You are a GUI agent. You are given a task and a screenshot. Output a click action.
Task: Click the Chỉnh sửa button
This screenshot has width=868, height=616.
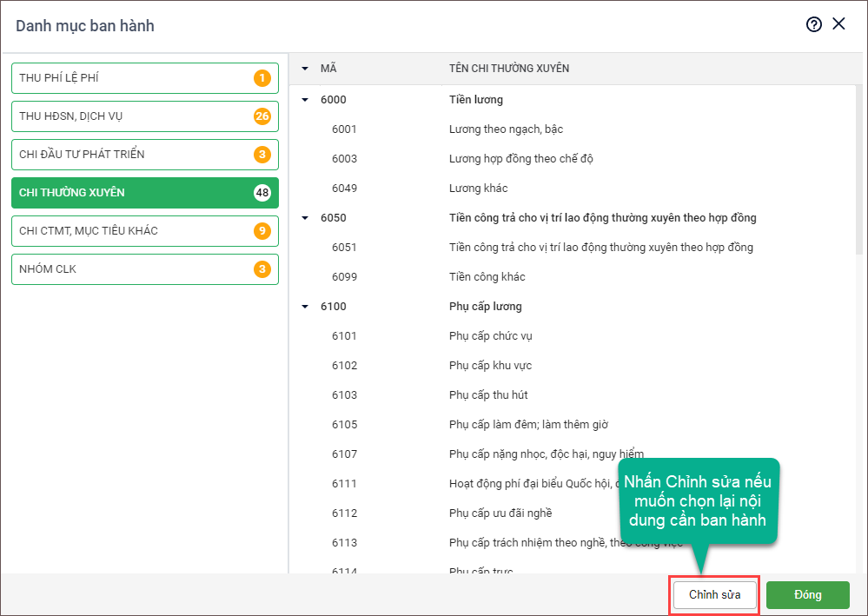[714, 595]
